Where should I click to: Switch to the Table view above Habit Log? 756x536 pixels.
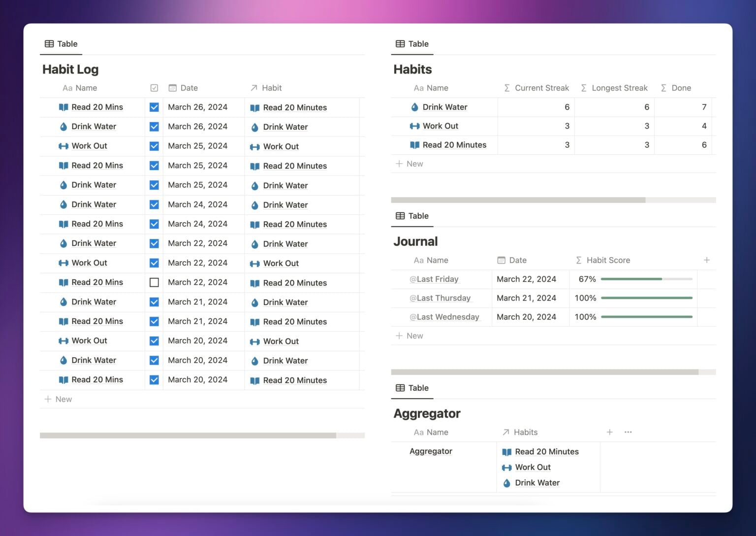61,43
